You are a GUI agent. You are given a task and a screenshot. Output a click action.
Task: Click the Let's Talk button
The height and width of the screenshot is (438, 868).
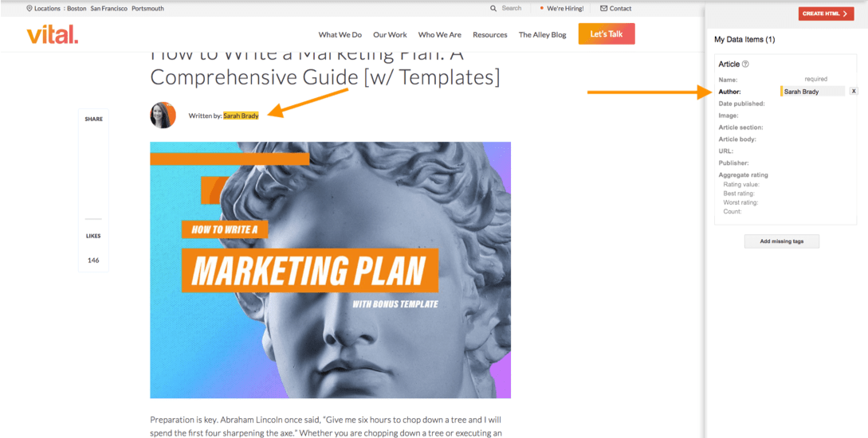click(607, 33)
